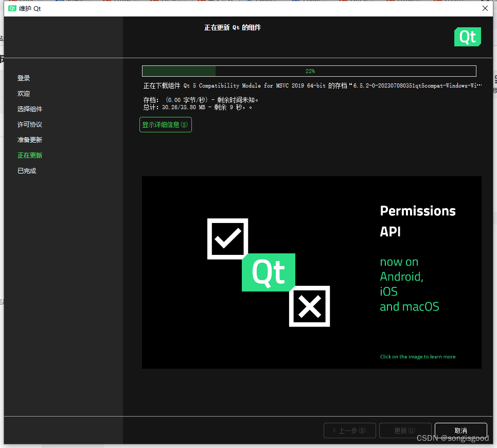Click the green Qt logo inside the promo image
Viewport: 497px width, 448px height.
[268, 272]
